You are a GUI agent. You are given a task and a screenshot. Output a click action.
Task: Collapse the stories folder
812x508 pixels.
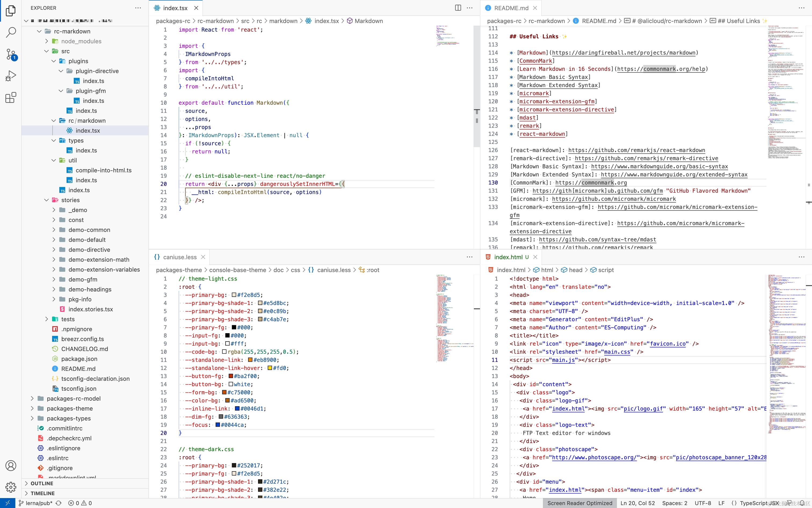(x=70, y=200)
